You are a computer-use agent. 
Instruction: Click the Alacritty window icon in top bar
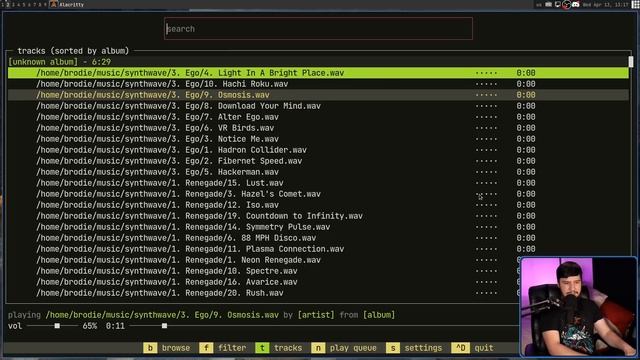click(53, 4)
